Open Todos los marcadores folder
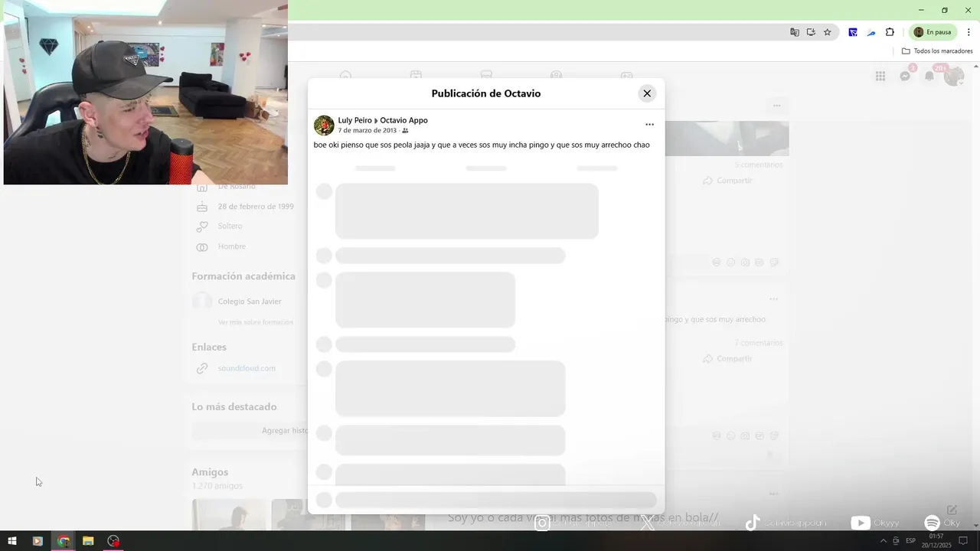The height and width of the screenshot is (551, 980). pyautogui.click(x=937, y=51)
